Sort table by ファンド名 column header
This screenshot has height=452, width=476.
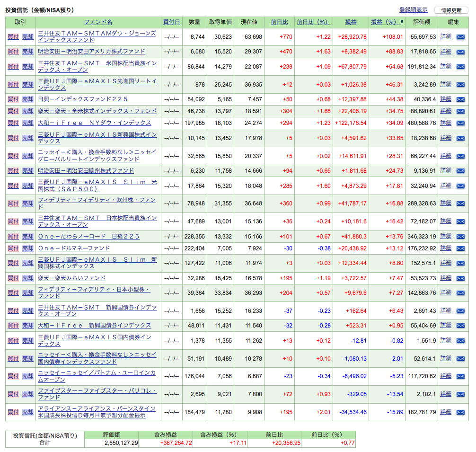coord(98,22)
